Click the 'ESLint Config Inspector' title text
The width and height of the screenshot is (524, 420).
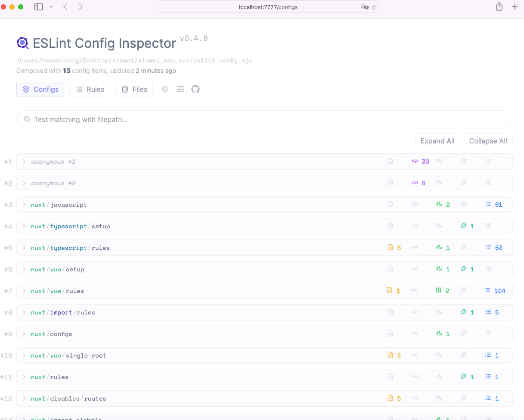(x=105, y=43)
